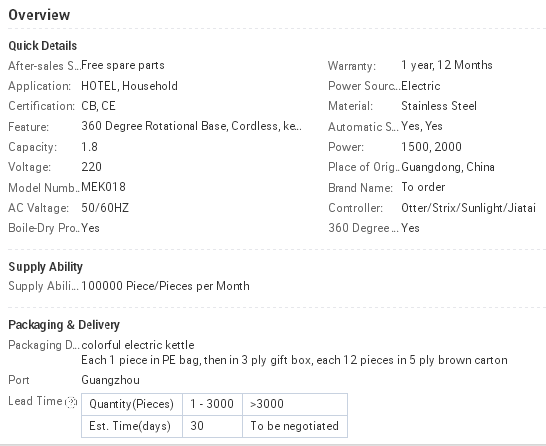The height and width of the screenshot is (446, 546).
Task: Click the Quantity(Pieces) table header cell
Action: coord(132,404)
